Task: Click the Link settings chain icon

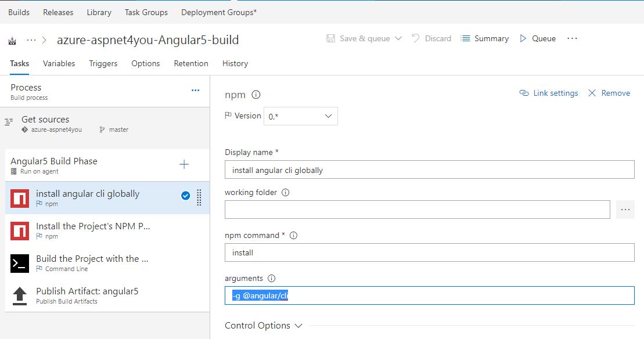Action: (x=524, y=93)
